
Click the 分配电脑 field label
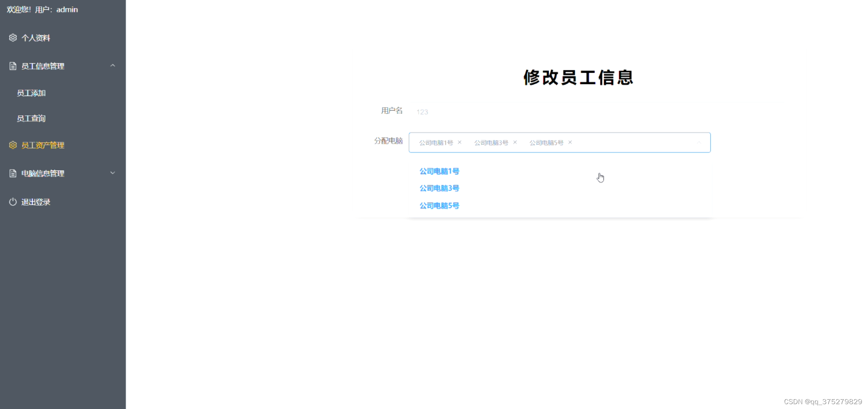click(x=388, y=141)
